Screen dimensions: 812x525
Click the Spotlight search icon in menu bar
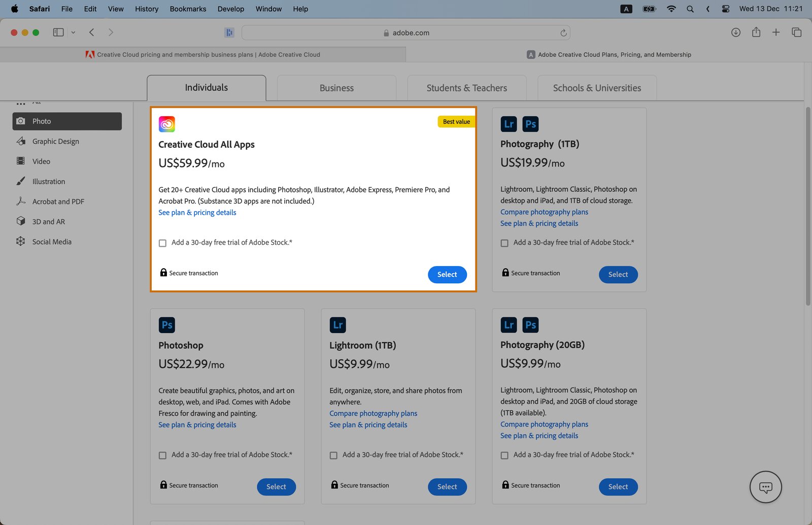pos(690,9)
